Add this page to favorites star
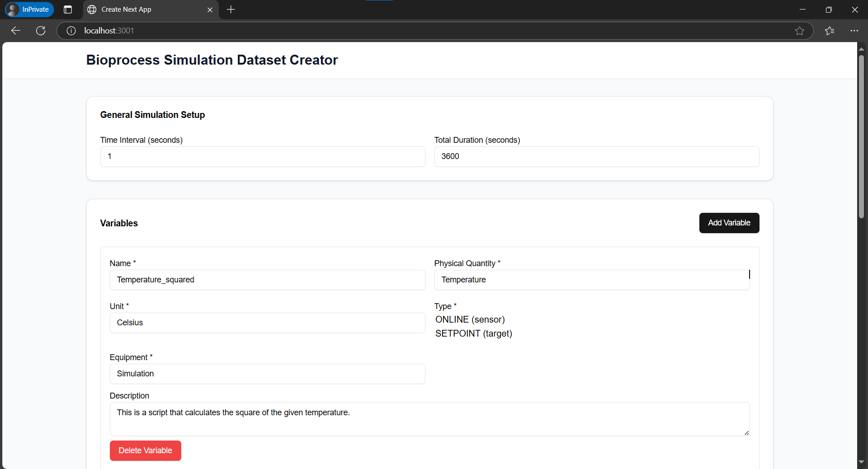Screen dimensions: 868x469 coord(799,31)
